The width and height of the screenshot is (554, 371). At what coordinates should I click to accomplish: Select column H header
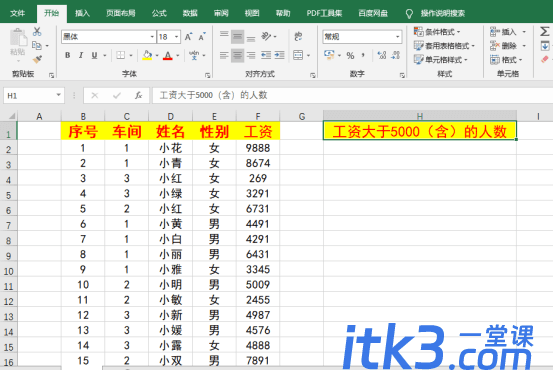tap(420, 116)
